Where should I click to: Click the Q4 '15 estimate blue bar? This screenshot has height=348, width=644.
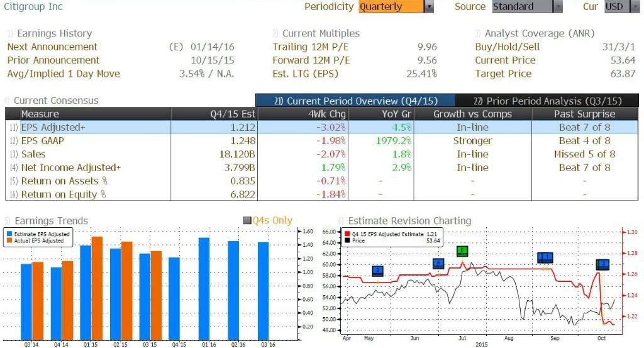tap(174, 299)
